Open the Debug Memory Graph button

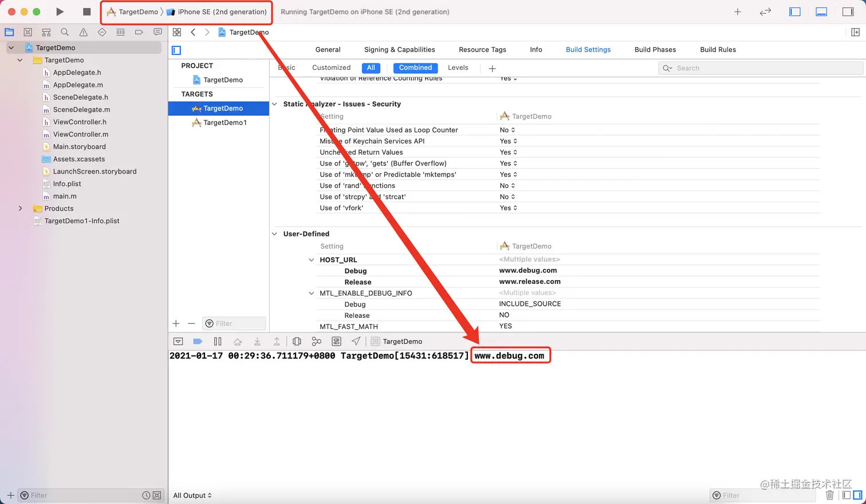click(316, 341)
